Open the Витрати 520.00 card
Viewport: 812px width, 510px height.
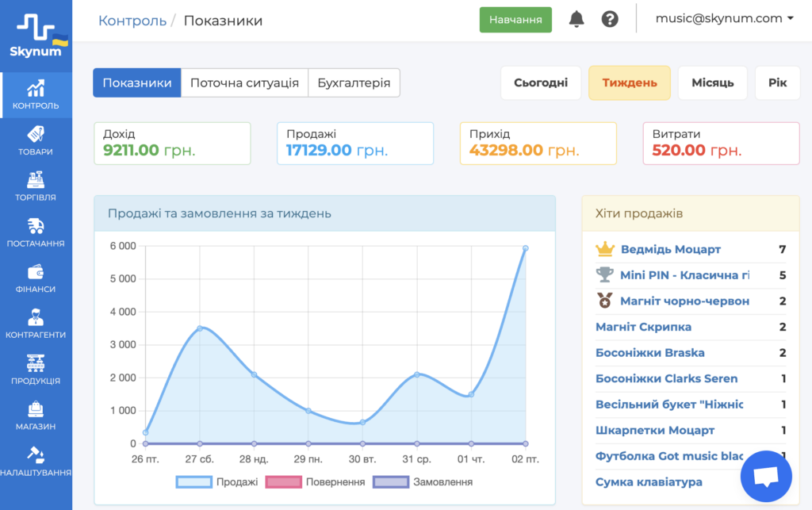pos(721,144)
